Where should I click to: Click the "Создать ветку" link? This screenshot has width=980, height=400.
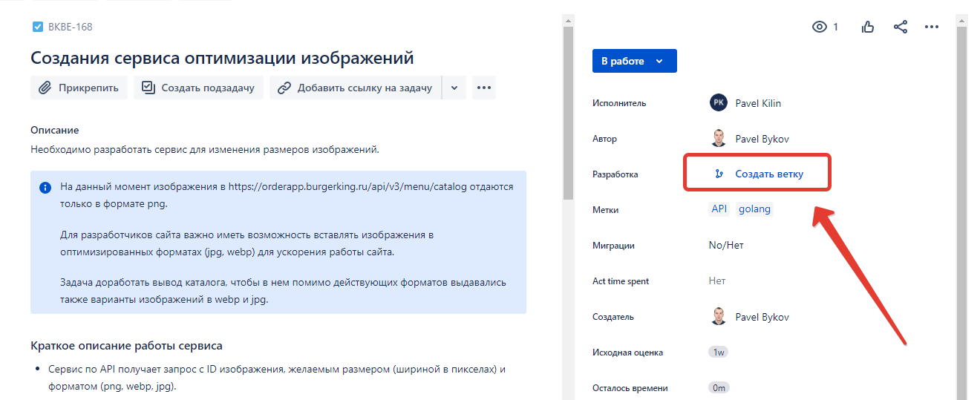pos(768,174)
